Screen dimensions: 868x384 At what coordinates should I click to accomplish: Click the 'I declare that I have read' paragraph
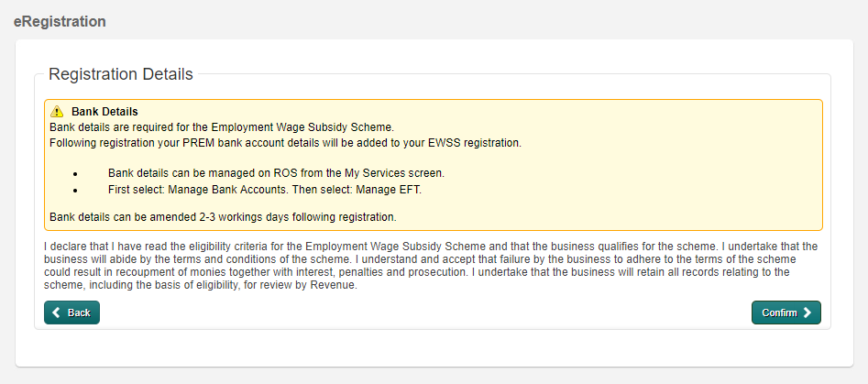431,266
